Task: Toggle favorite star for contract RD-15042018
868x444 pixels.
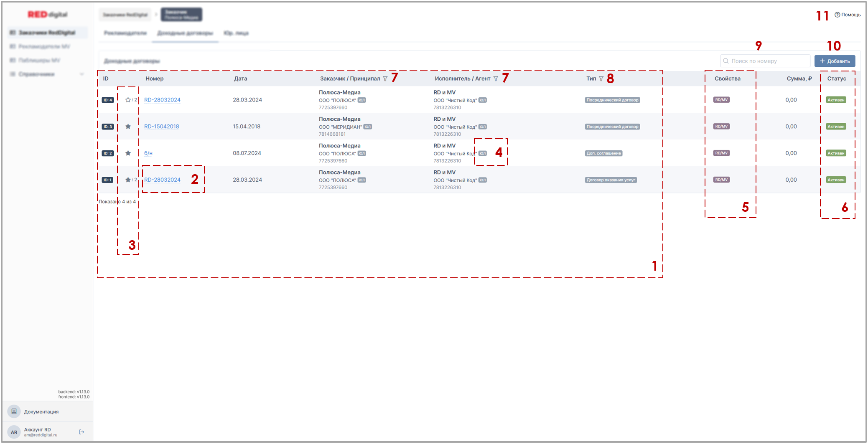Action: point(128,127)
